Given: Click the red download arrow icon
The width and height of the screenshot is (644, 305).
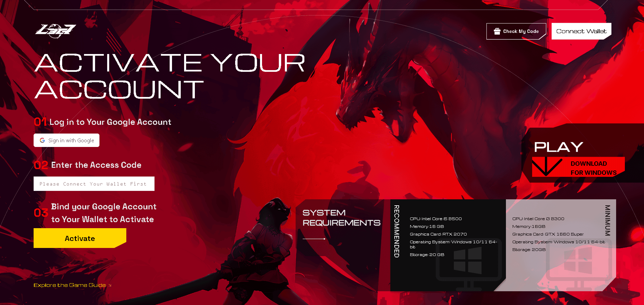Looking at the screenshot, I should [547, 167].
